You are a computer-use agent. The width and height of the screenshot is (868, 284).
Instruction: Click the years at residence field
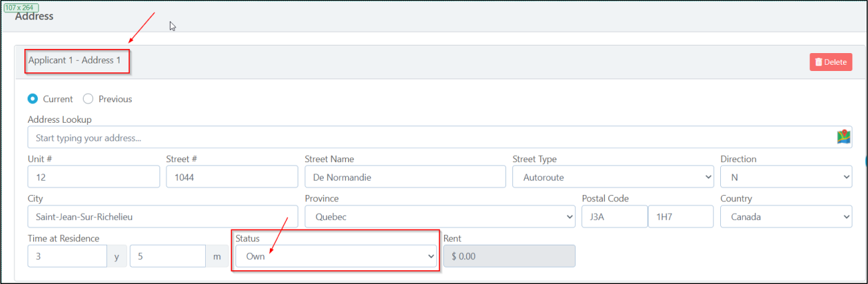tap(67, 256)
